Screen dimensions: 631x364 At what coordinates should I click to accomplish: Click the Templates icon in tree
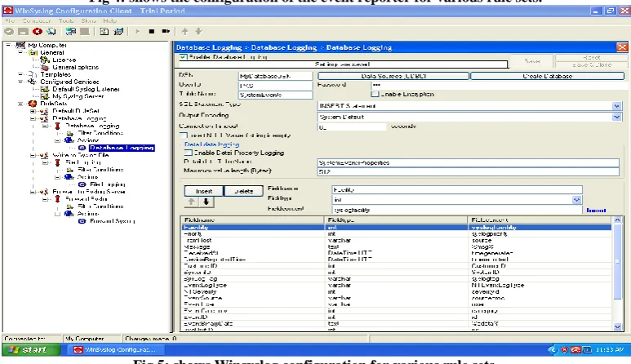tap(33, 74)
